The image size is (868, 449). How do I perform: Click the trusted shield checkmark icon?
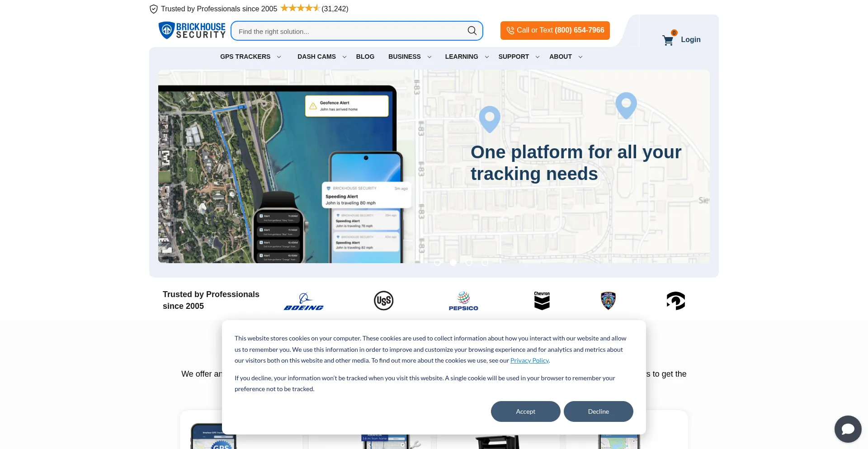[x=154, y=9]
